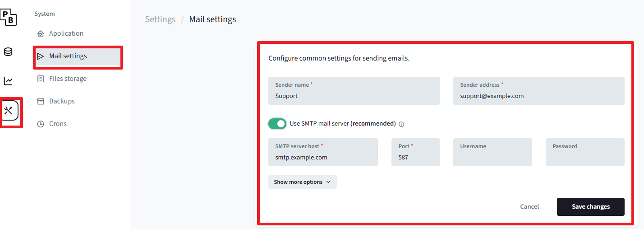Click the Cancel button
The image size is (644, 229).
(529, 207)
